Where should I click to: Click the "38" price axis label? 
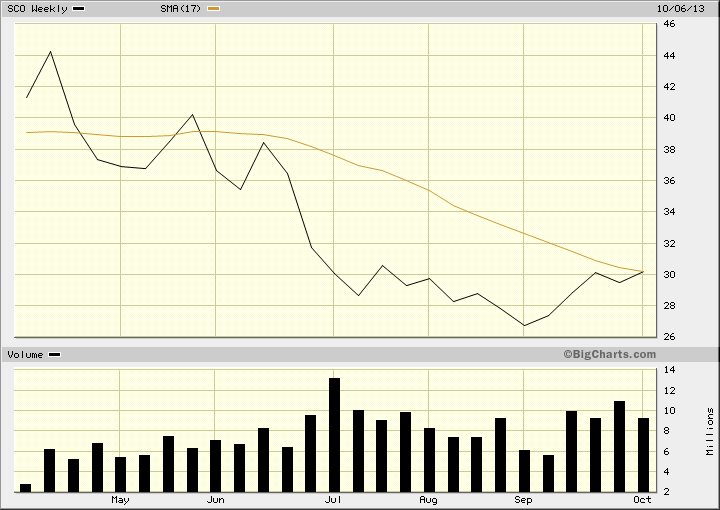[x=669, y=149]
